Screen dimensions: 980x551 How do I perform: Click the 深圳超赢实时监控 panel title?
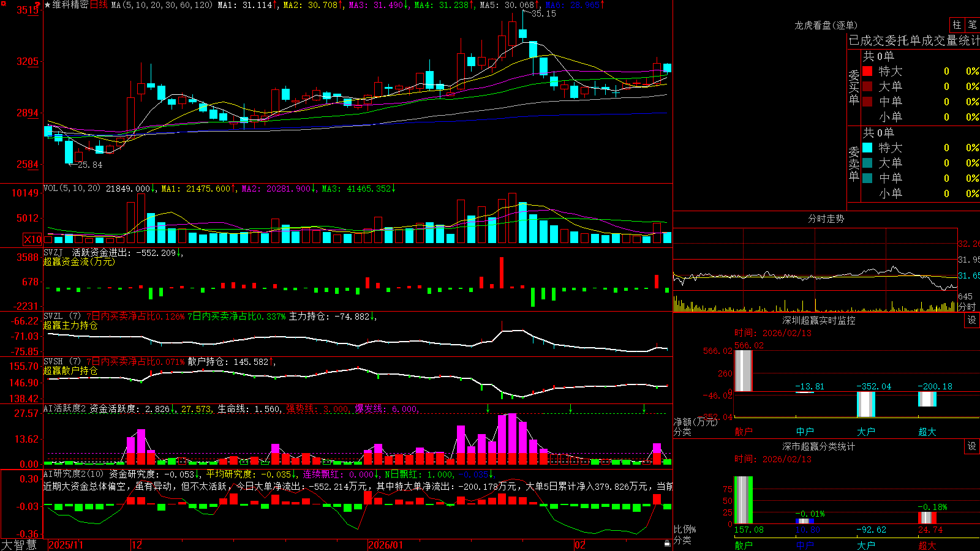point(818,320)
